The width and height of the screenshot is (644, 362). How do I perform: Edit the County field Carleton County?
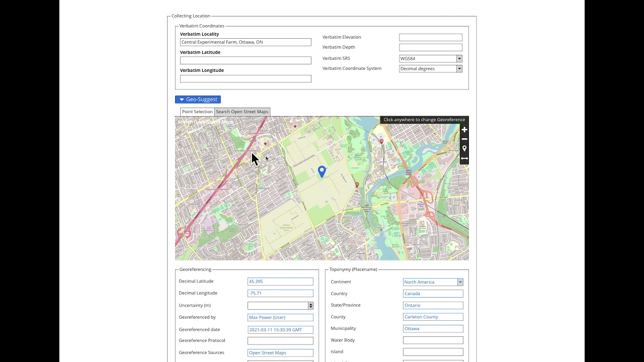[x=433, y=317]
